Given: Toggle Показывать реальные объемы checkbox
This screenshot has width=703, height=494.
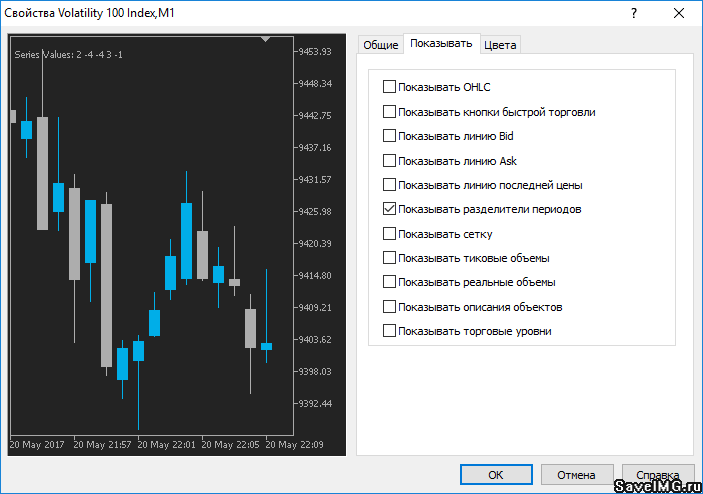Looking at the screenshot, I should (x=390, y=282).
